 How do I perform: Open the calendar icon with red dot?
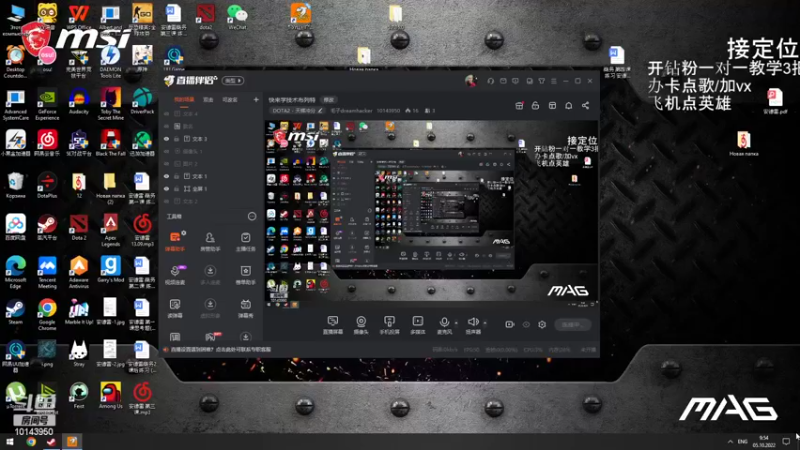tap(519, 106)
